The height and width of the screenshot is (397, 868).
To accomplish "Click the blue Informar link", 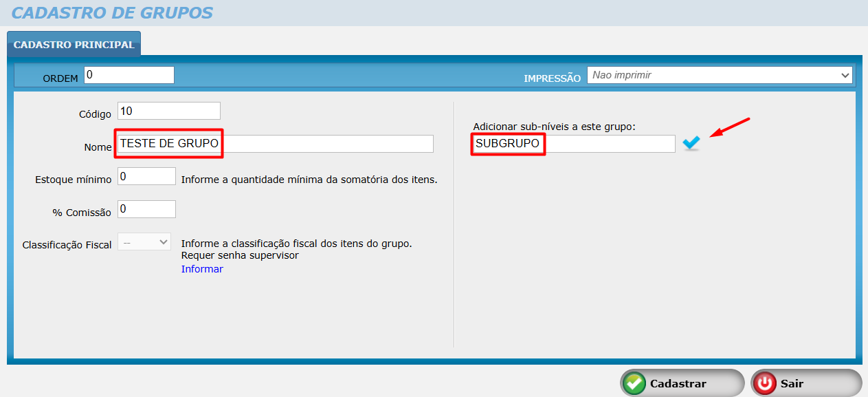I will 202,269.
